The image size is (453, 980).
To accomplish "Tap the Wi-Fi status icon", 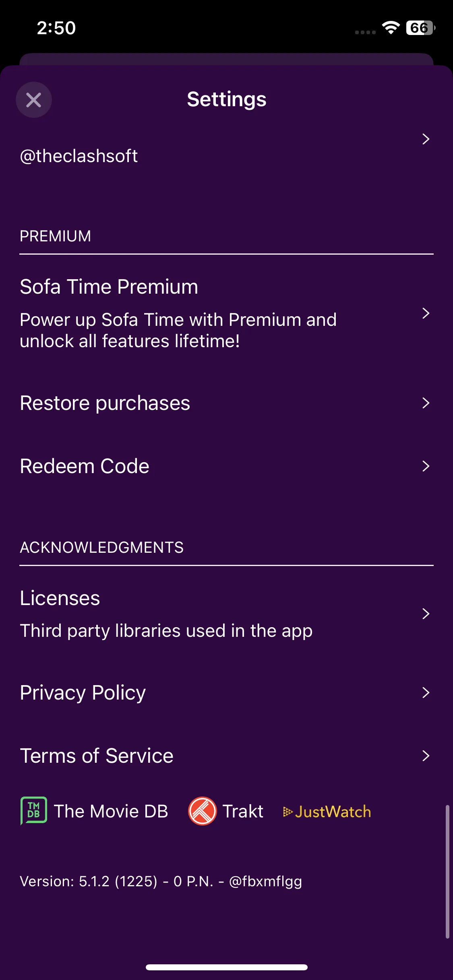I will point(391,27).
